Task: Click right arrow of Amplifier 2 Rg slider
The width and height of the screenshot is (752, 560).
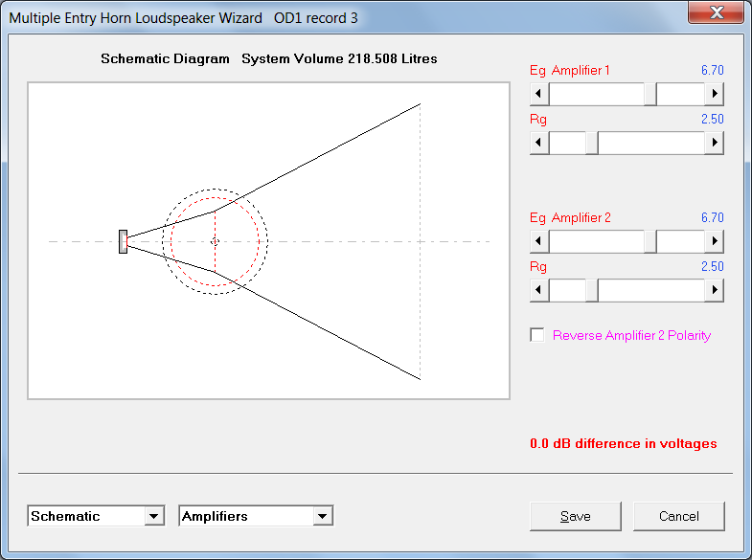Action: point(714,290)
